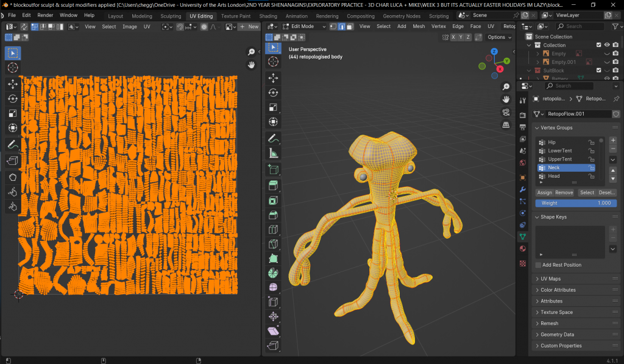
Task: Select the Knife tool
Action: (x=274, y=244)
